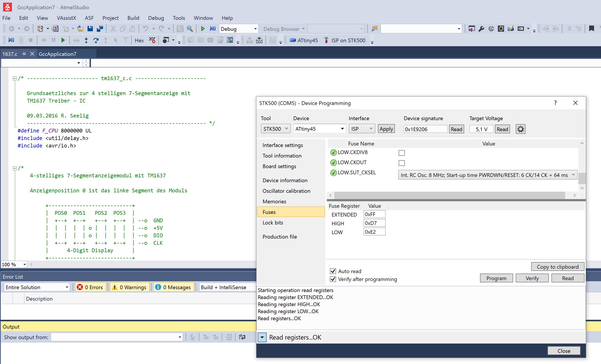This screenshot has height=364, width=601.
Task: Click the Find in Files magnifier icon
Action: tap(190, 29)
